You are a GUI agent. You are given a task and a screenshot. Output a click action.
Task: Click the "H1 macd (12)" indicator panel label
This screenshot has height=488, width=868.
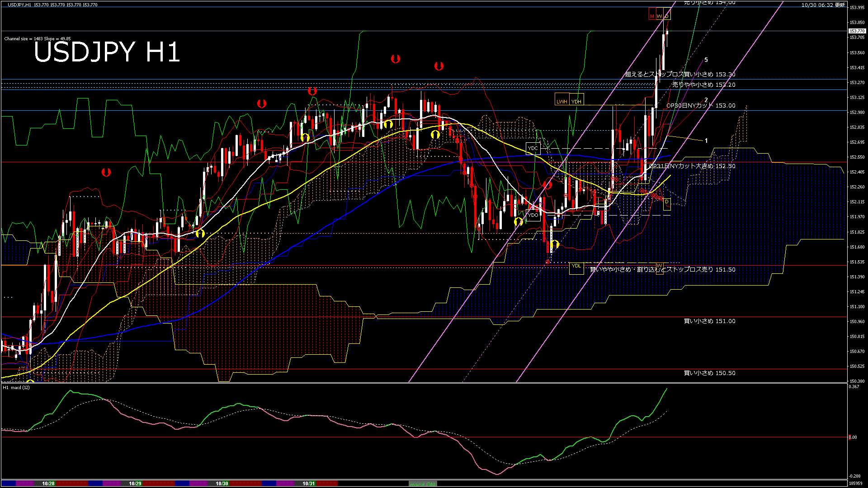click(x=16, y=387)
